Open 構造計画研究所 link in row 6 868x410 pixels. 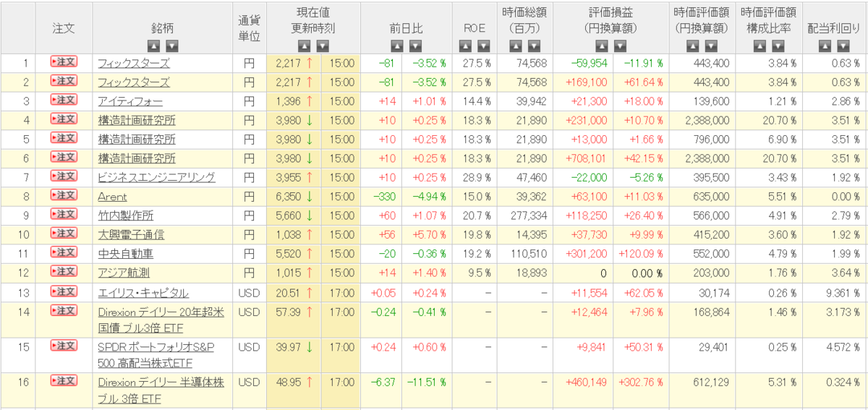coord(137,158)
